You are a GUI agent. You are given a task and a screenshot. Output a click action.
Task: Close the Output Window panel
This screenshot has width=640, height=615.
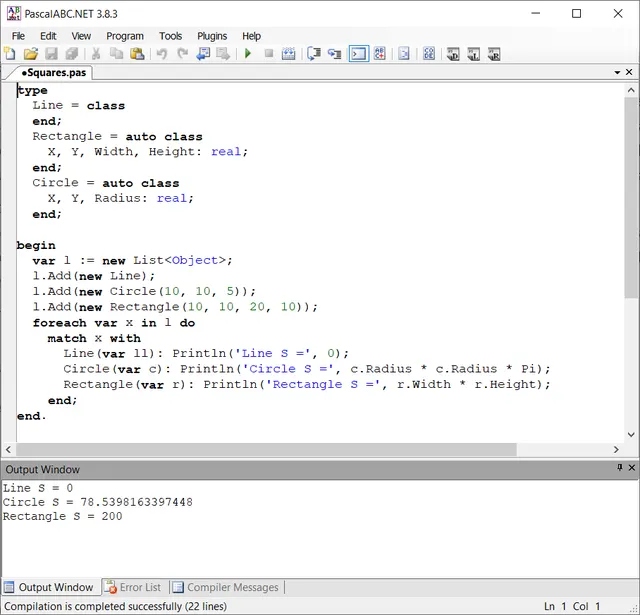(631, 468)
